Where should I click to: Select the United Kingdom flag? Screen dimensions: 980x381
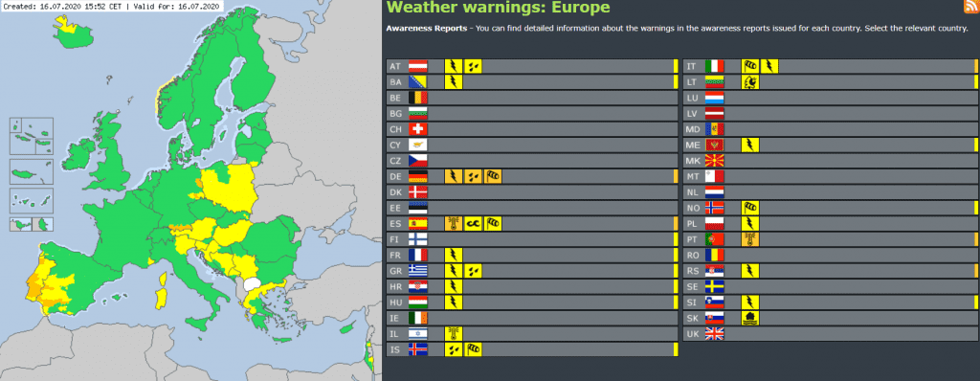pos(714,333)
